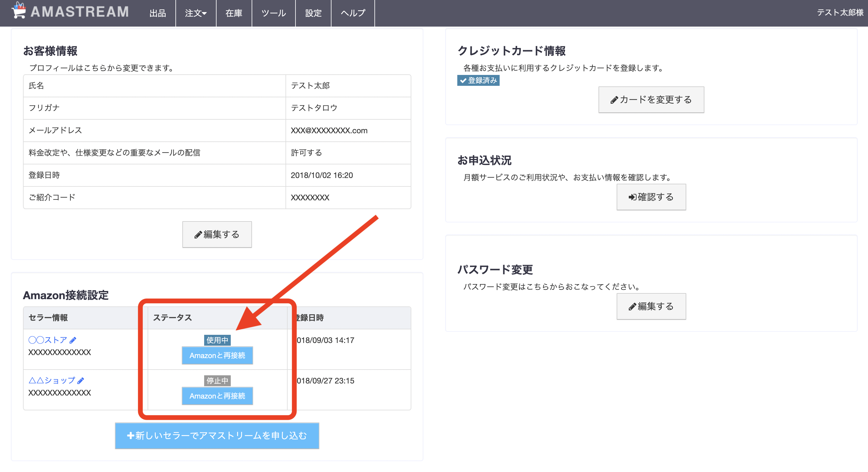868x472 pixels.
Task: Click the pencil icon next to 〇〇ストア
Action: (x=73, y=340)
